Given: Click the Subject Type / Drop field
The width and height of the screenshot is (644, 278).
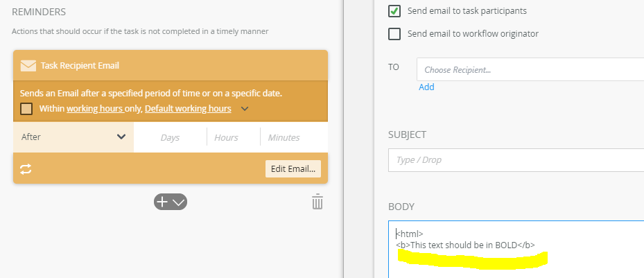Looking at the screenshot, I should [516, 160].
